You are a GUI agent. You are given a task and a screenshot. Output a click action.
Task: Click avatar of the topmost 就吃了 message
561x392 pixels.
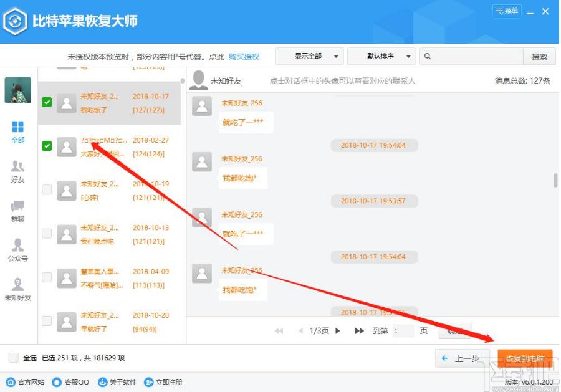(202, 106)
